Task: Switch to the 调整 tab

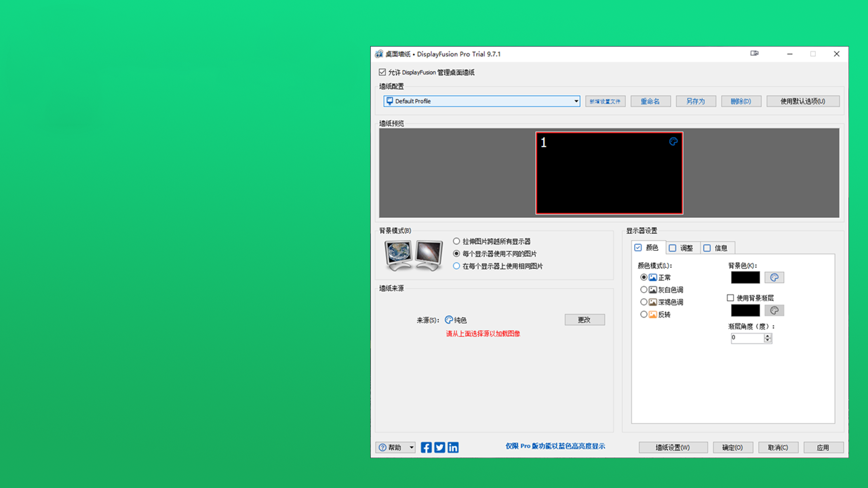Action: (683, 248)
